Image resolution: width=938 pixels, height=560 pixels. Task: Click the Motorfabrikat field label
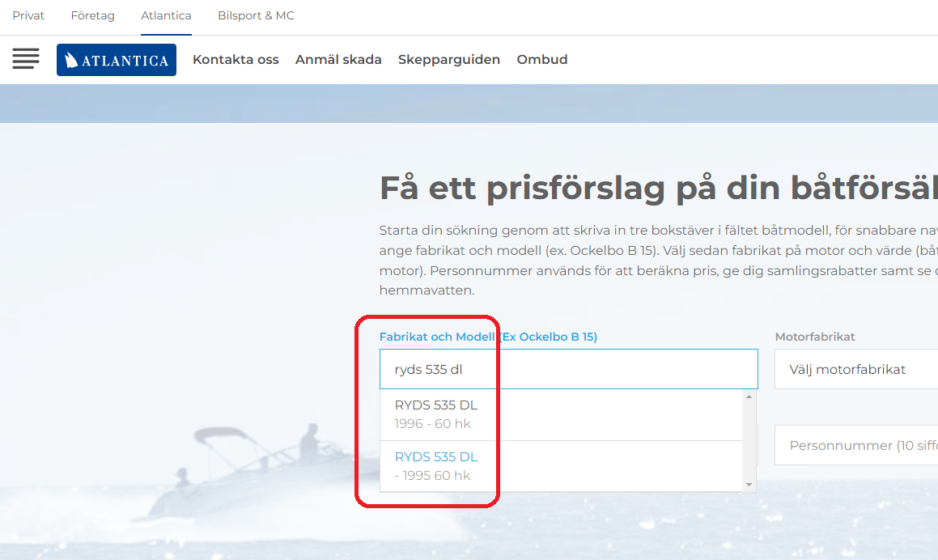815,337
